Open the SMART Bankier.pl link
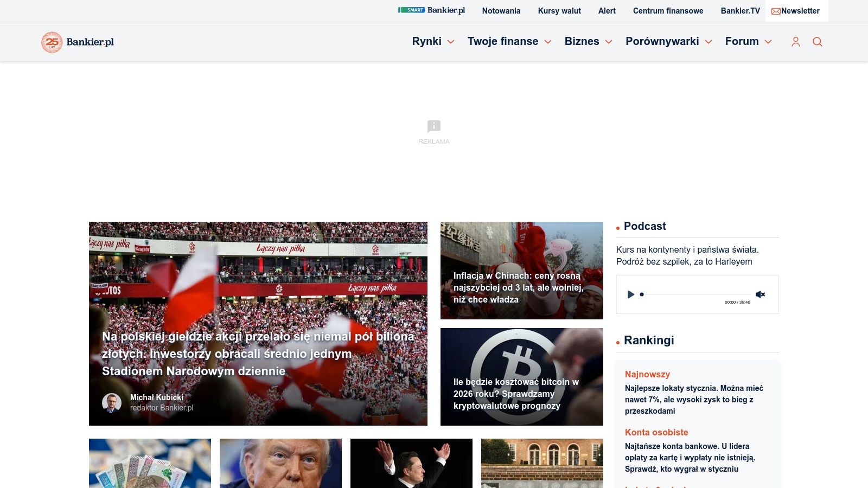 coord(431,10)
